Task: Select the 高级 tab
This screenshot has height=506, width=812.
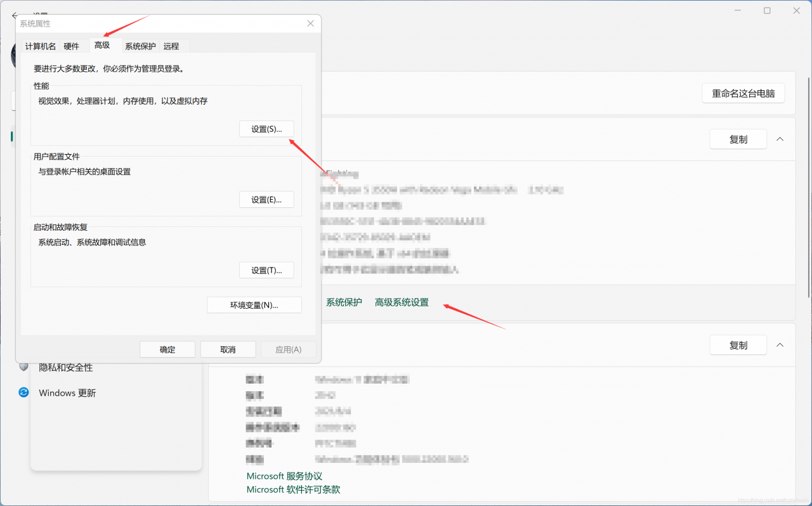Action: click(102, 45)
